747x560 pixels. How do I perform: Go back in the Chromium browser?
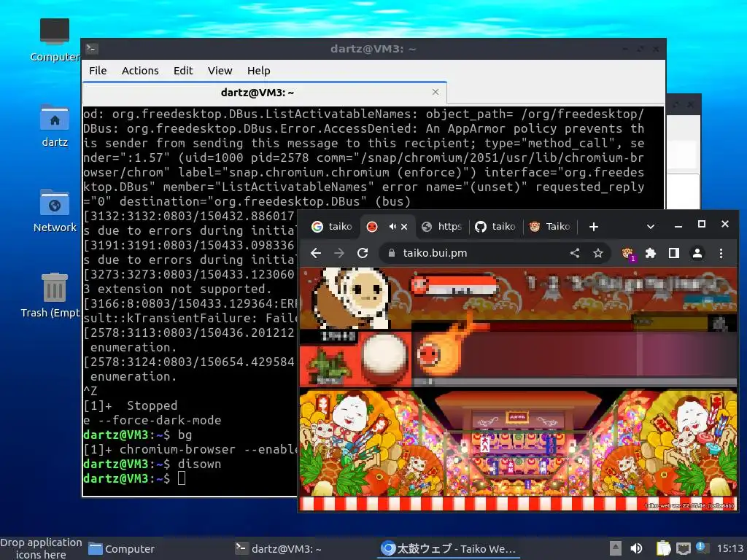point(316,253)
